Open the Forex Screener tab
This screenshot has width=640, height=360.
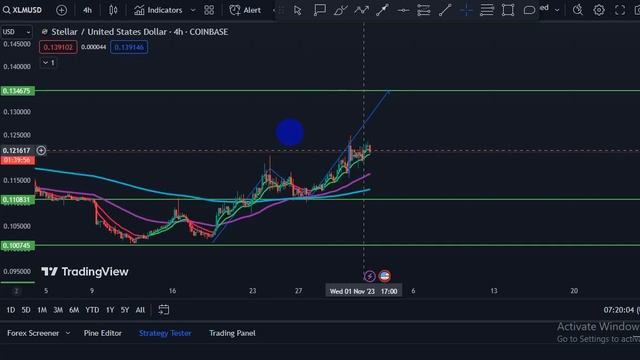33,333
